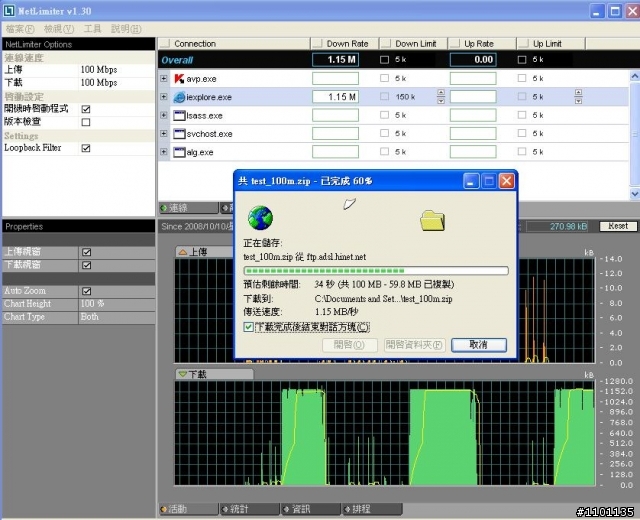Click connection list scrollbar down arrow
Viewport: 640px width, 520px height.
click(635, 194)
